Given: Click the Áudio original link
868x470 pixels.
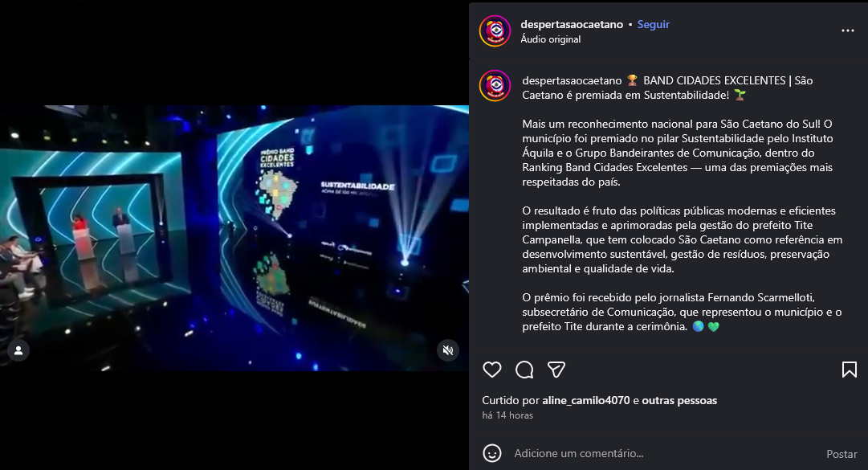Looking at the screenshot, I should pyautogui.click(x=550, y=39).
